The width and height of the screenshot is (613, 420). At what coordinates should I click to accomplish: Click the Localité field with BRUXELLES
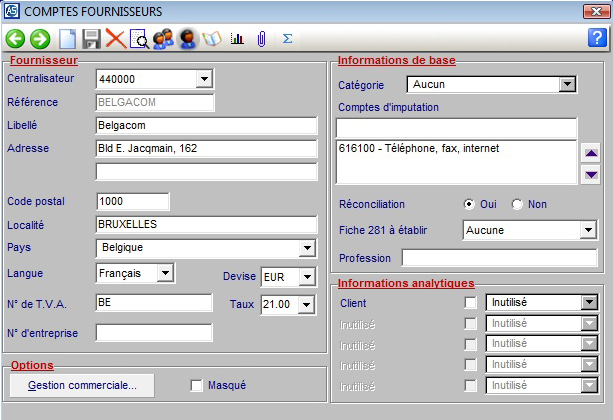(206, 224)
